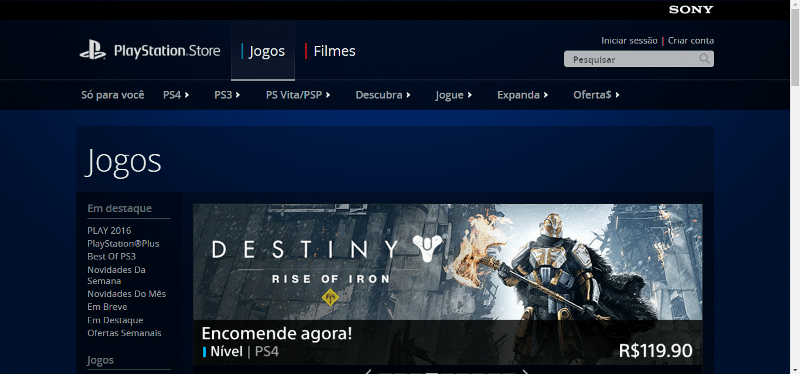Viewport: 800px width, 374px height.
Task: Open Em Breve sidebar link
Action: [x=107, y=307]
